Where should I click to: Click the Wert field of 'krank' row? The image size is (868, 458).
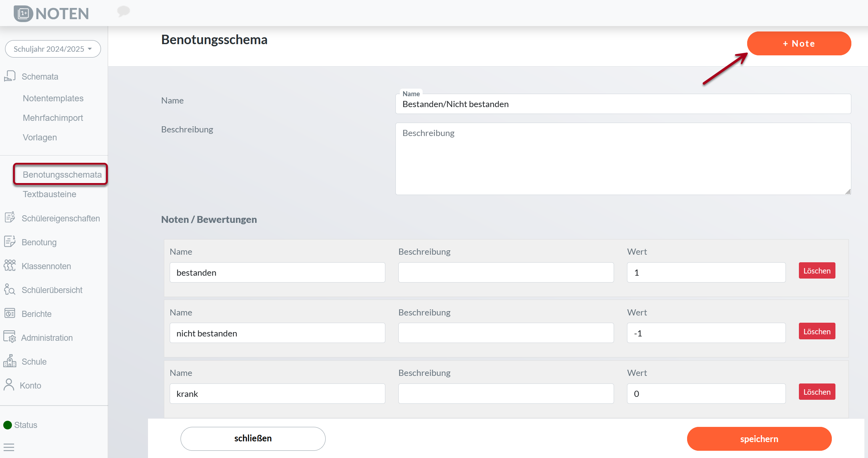coord(706,394)
